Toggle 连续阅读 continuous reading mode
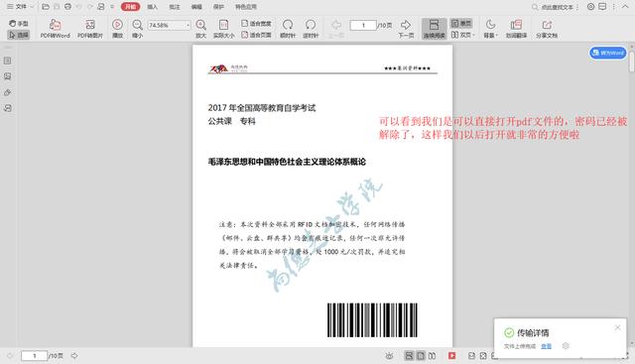The width and height of the screenshot is (635, 364). tap(435, 29)
